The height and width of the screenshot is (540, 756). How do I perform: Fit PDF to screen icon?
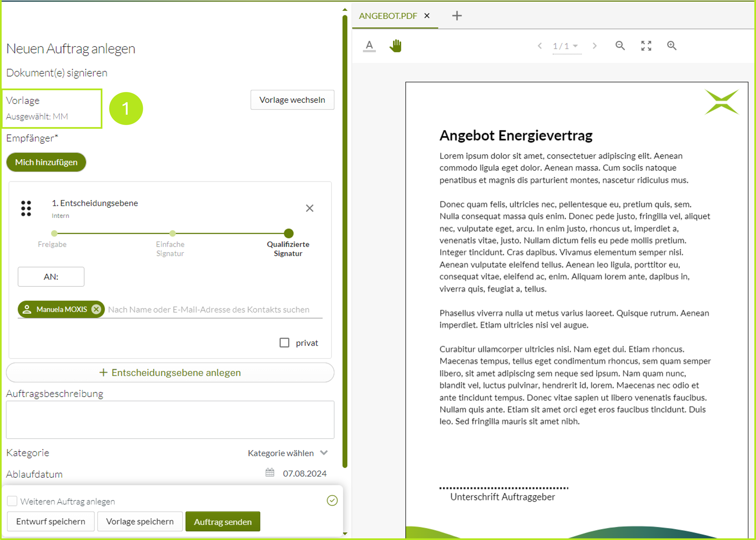pos(646,46)
